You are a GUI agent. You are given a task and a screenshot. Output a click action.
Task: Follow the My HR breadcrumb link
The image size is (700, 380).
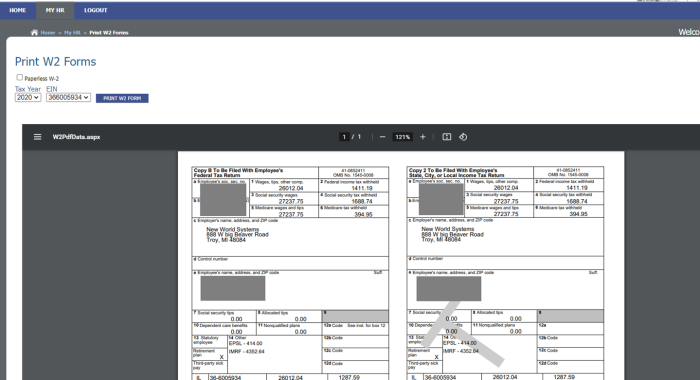[72, 33]
